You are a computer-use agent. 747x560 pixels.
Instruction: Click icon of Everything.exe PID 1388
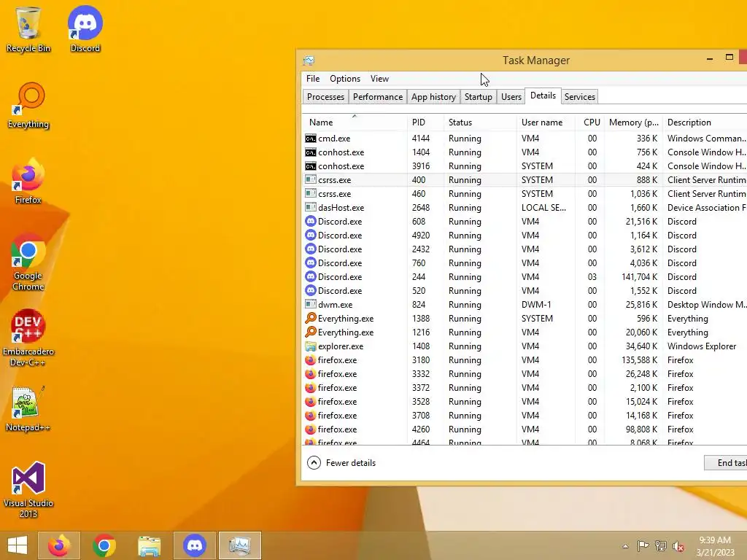tap(311, 318)
